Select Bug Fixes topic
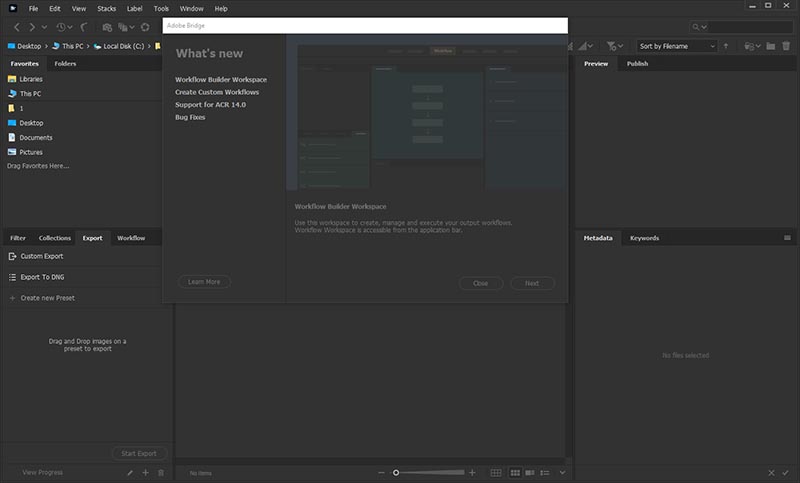This screenshot has width=800, height=483. (x=190, y=117)
